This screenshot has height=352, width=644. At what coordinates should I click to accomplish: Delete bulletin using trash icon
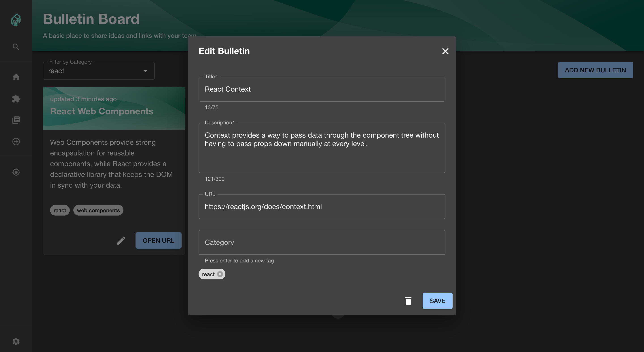pyautogui.click(x=408, y=301)
